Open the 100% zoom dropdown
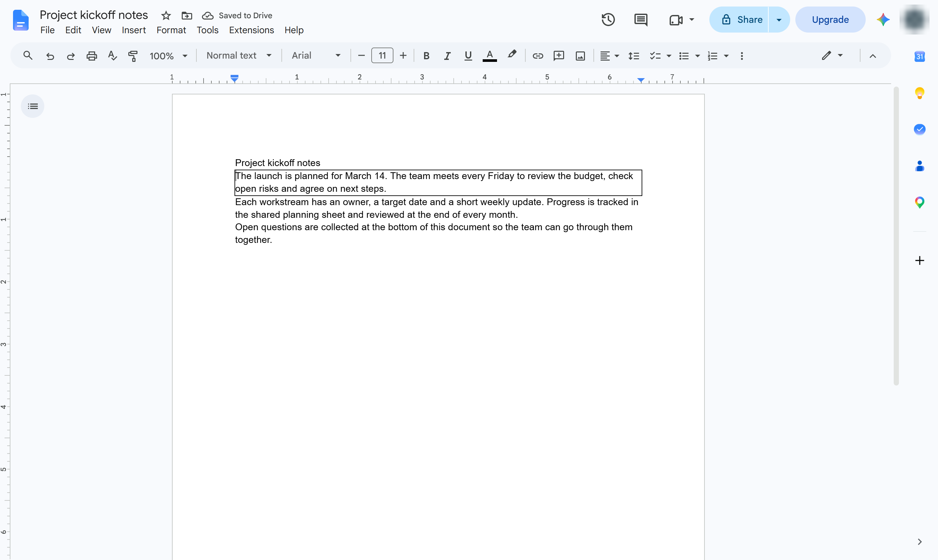938x560 pixels. [168, 56]
